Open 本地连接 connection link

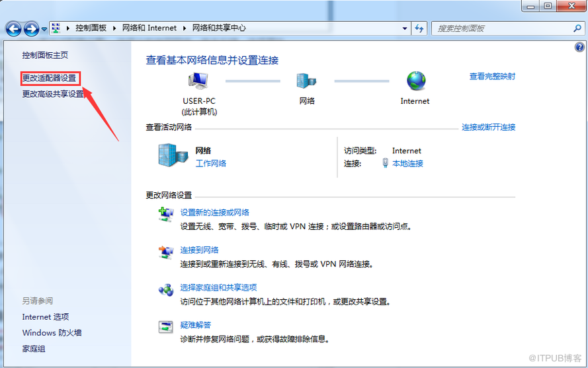pyautogui.click(x=407, y=163)
